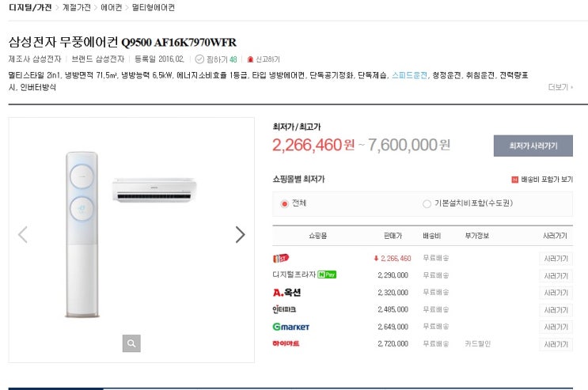Click 사러가기 for 디지털프라자
Screen dimensions: 588x390
coord(556,275)
